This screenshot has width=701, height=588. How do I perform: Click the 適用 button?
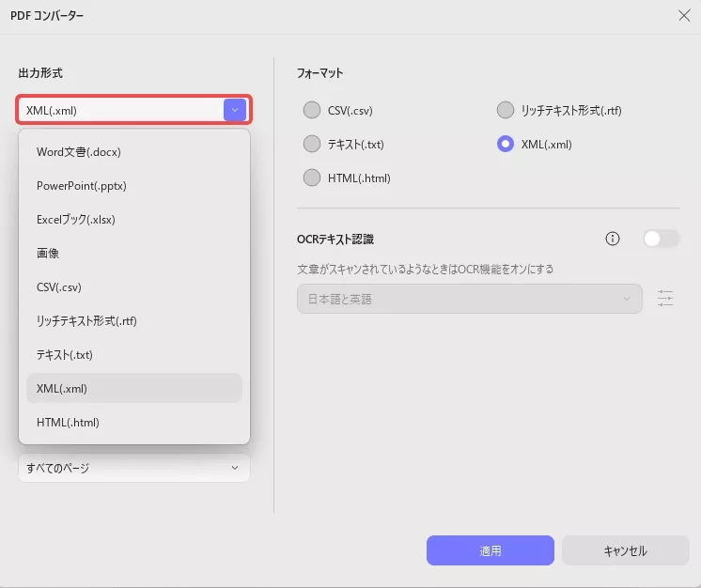coord(490,550)
